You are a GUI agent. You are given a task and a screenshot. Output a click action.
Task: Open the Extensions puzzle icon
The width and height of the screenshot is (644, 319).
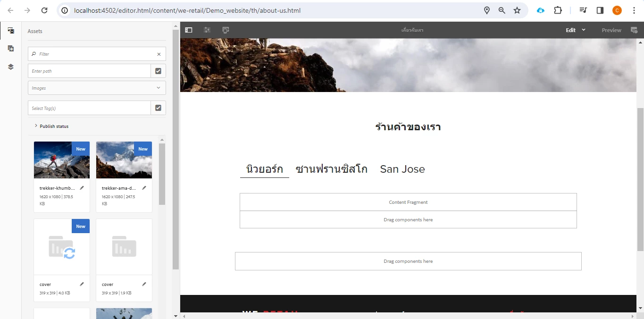[558, 10]
